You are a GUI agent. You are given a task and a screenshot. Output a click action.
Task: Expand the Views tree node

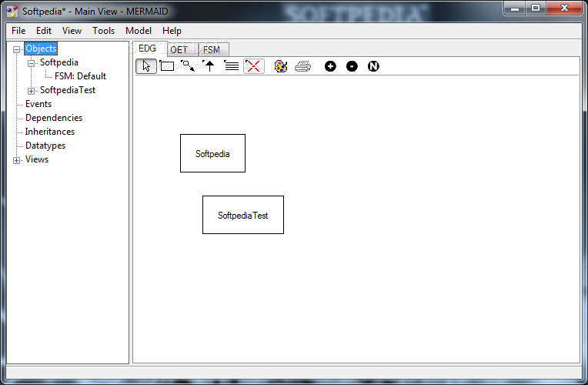16,161
